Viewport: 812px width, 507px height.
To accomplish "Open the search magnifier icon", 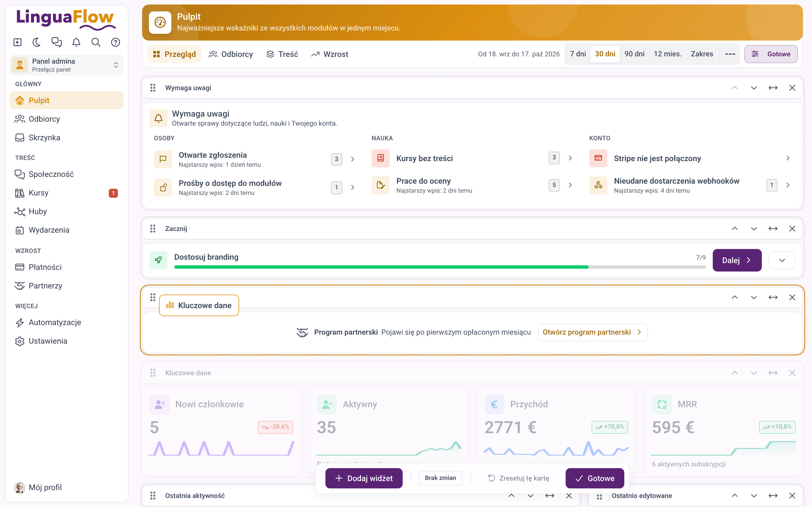I will 96,42.
